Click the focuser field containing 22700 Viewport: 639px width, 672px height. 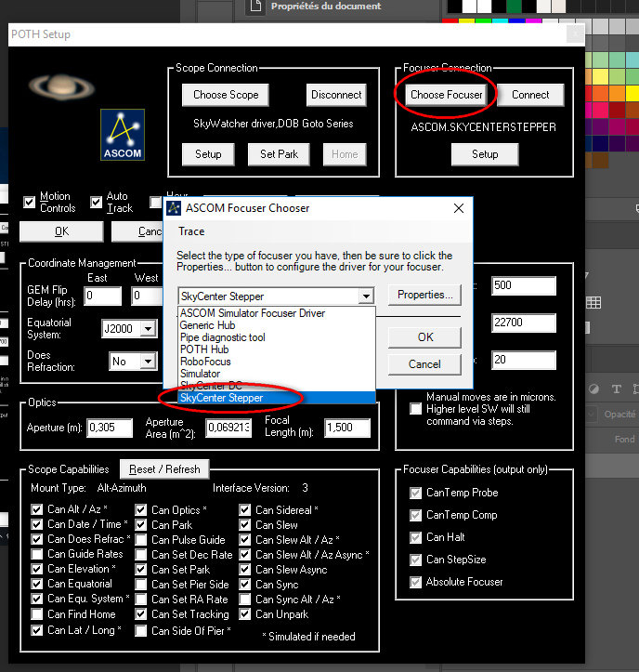click(524, 323)
